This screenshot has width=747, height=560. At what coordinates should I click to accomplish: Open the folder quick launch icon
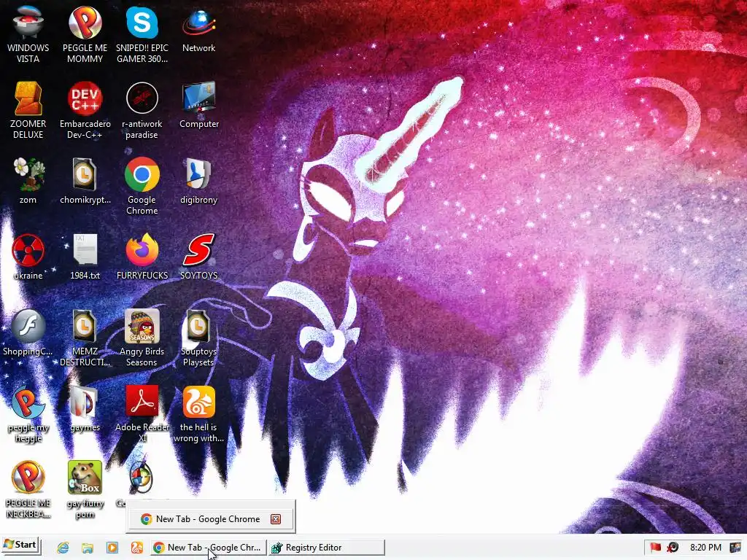88,548
